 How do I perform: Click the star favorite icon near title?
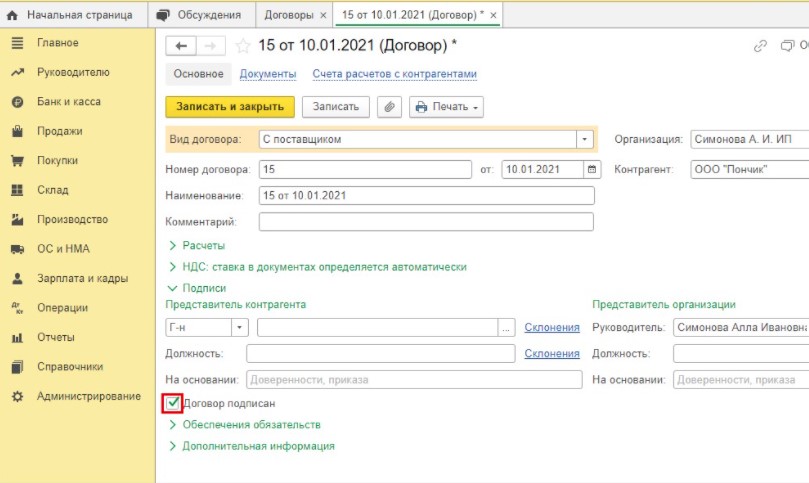[x=243, y=46]
